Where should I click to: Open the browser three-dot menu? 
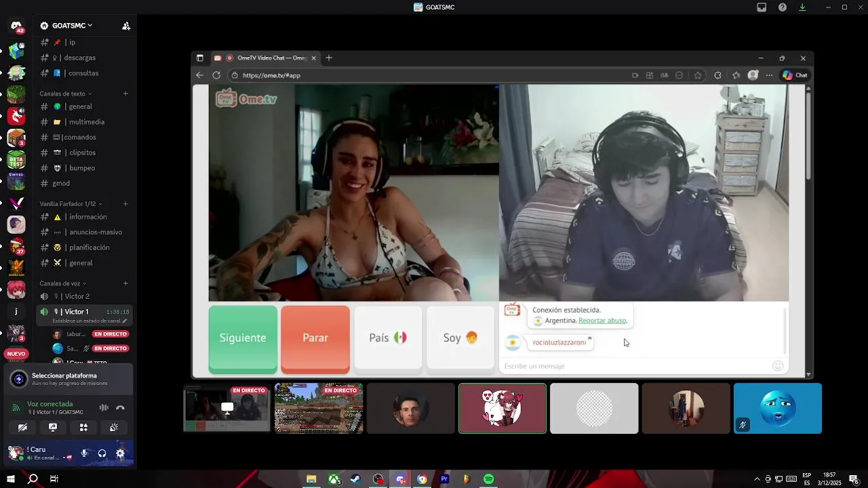tap(769, 75)
